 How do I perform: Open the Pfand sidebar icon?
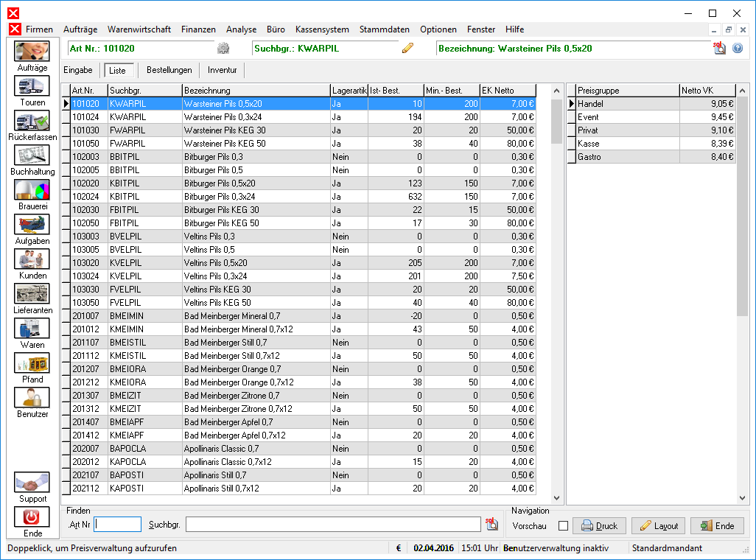(x=32, y=363)
